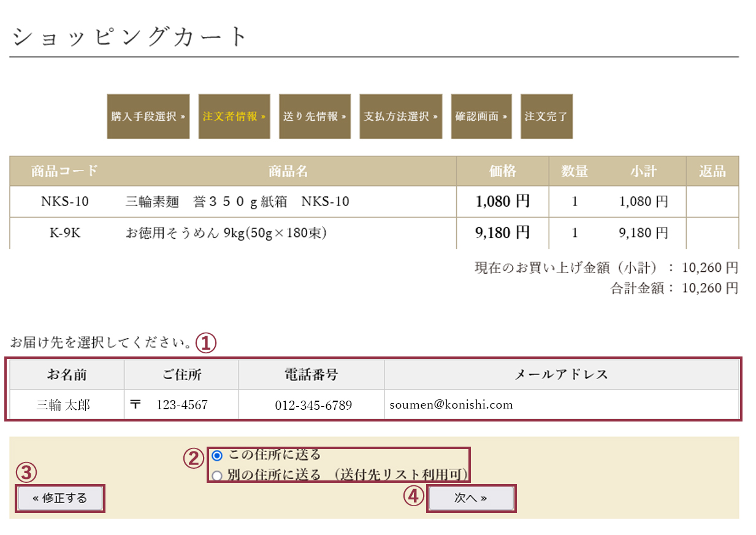Image resolution: width=756 pixels, height=535 pixels.
Task: Click the 価格 column header
Action: coord(502,171)
